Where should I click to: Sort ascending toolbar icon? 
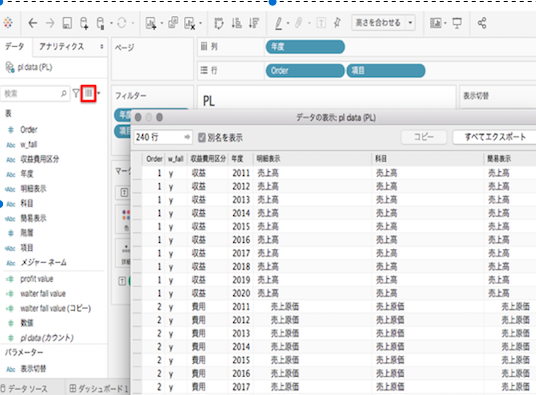point(237,23)
